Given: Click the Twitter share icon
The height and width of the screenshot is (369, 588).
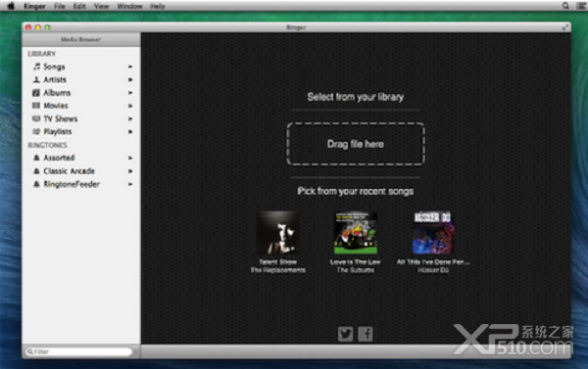Looking at the screenshot, I should (345, 334).
